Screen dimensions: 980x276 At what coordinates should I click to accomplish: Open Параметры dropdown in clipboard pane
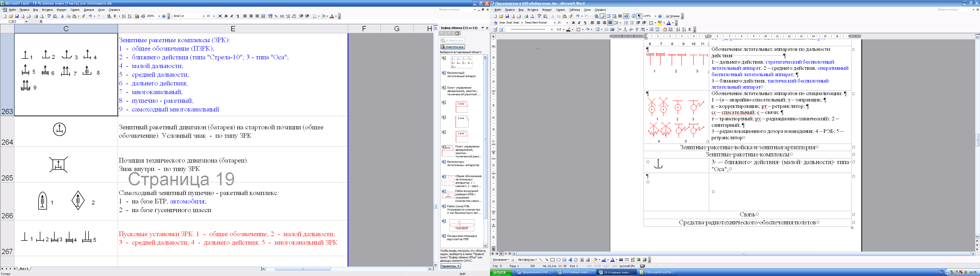(x=450, y=266)
